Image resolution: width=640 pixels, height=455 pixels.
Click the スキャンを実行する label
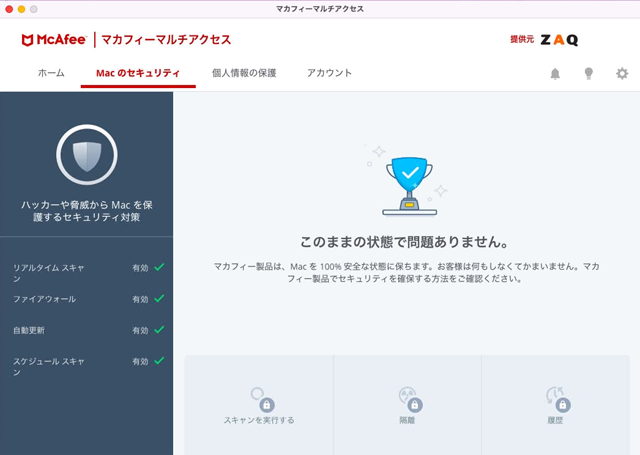(259, 420)
